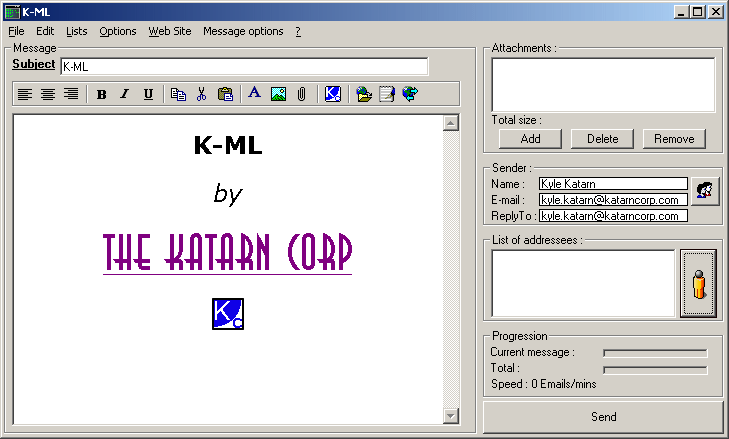Click the Subject label

click(x=33, y=64)
